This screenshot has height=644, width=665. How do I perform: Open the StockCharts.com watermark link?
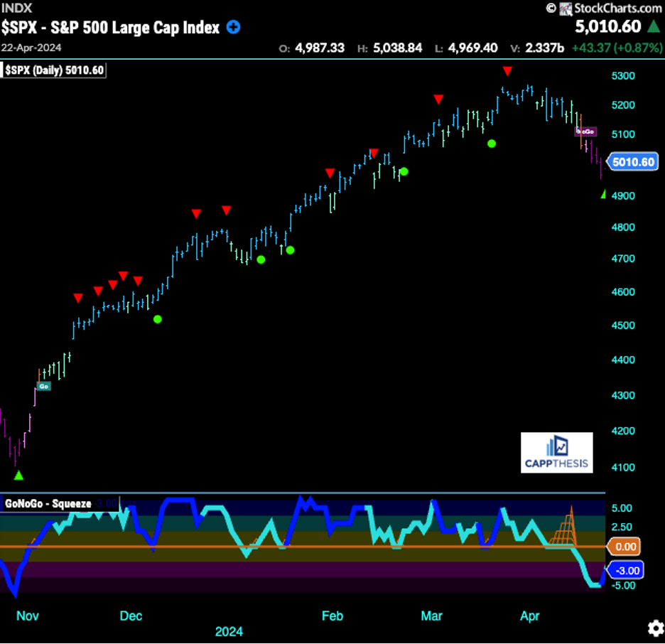[x=610, y=9]
